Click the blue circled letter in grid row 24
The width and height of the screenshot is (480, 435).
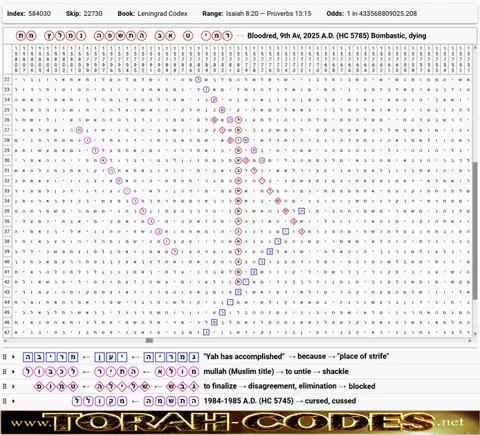(x=214, y=99)
